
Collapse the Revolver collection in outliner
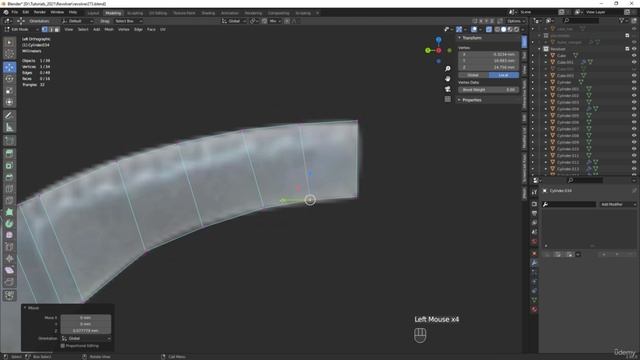(539, 49)
